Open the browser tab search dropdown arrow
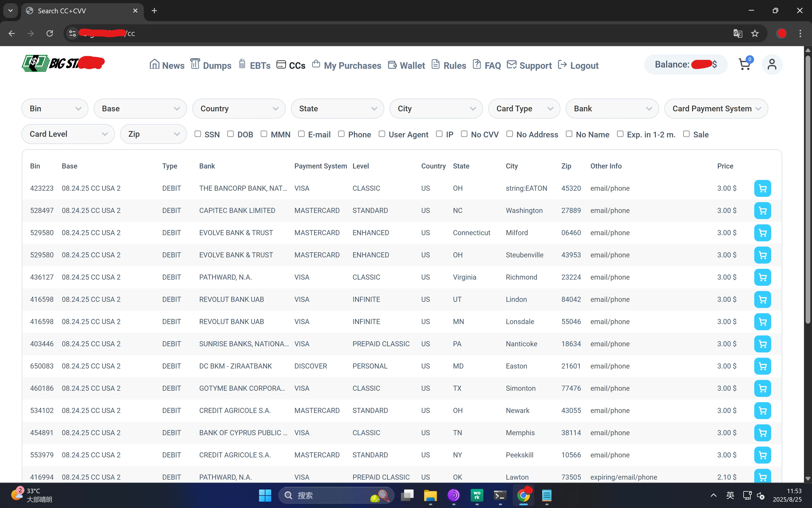 coord(10,10)
